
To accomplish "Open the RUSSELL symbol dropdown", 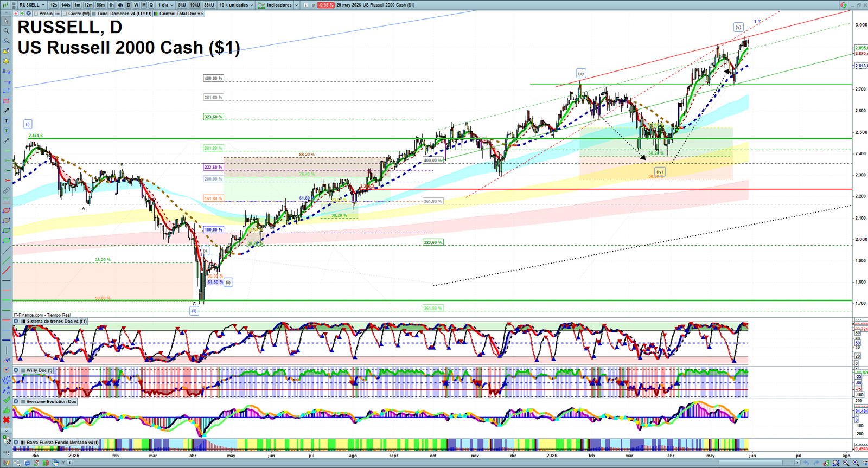I will tap(32, 5).
